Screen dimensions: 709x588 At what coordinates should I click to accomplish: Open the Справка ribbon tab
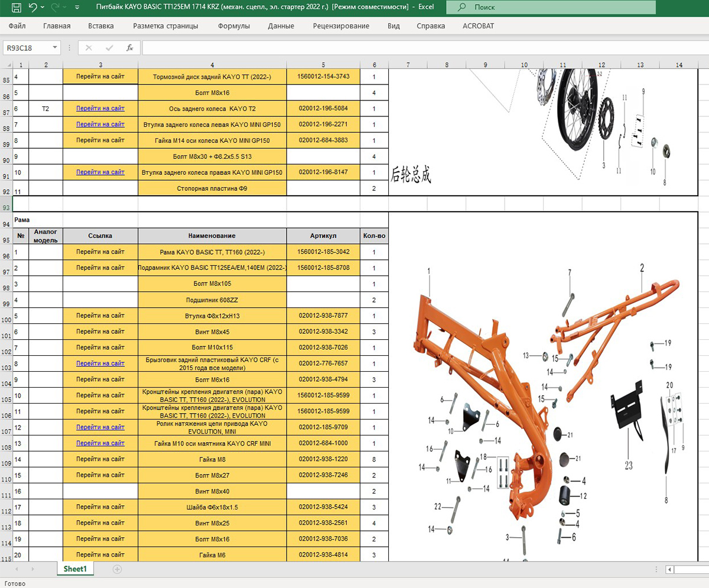[x=431, y=26]
